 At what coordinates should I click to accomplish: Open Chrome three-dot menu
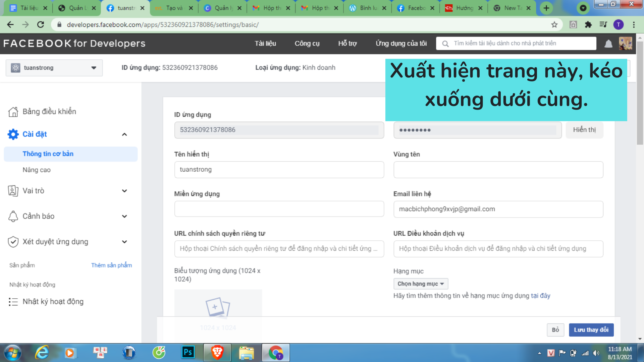(634, 24)
